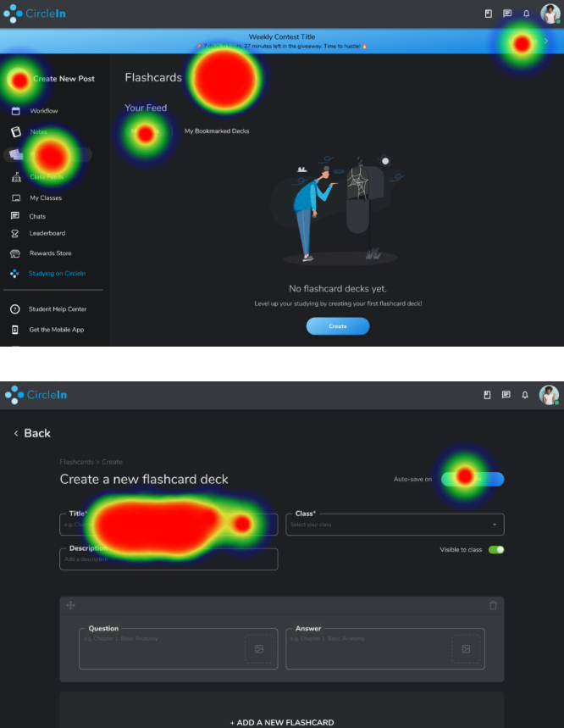Click image upload icon in Answer field
Screen dimensions: 564x728
466,648
